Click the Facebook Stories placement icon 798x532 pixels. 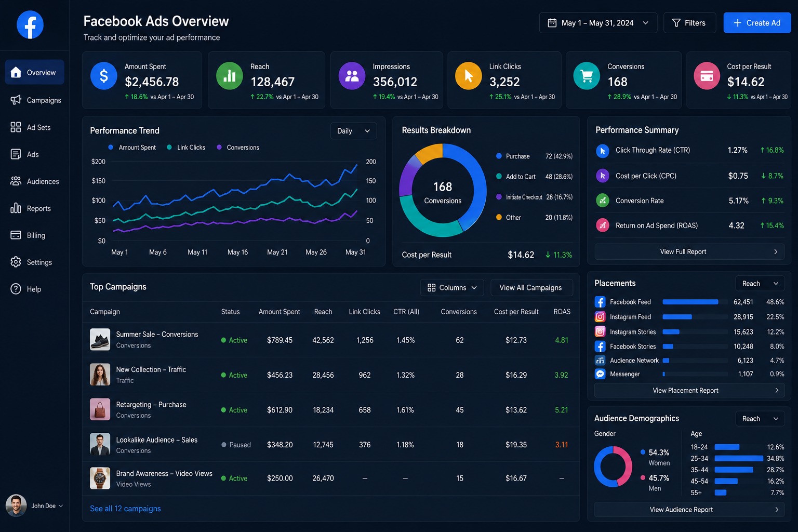pos(600,346)
